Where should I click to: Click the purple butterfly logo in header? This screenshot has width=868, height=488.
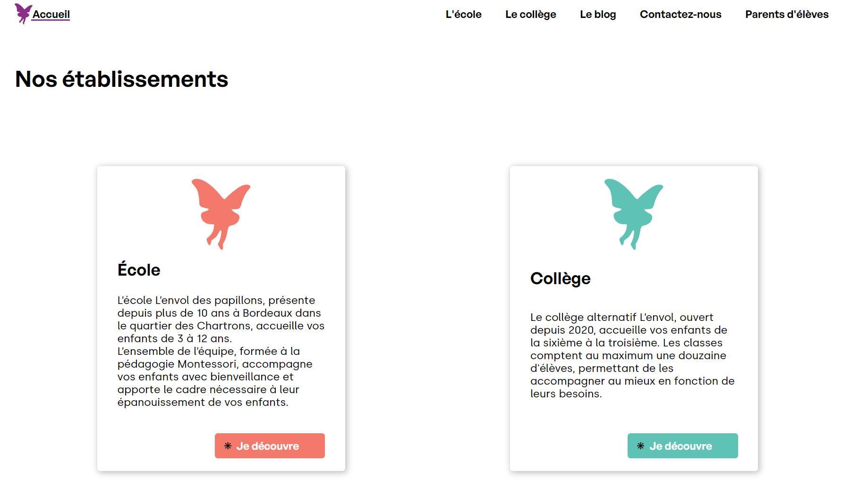point(23,14)
